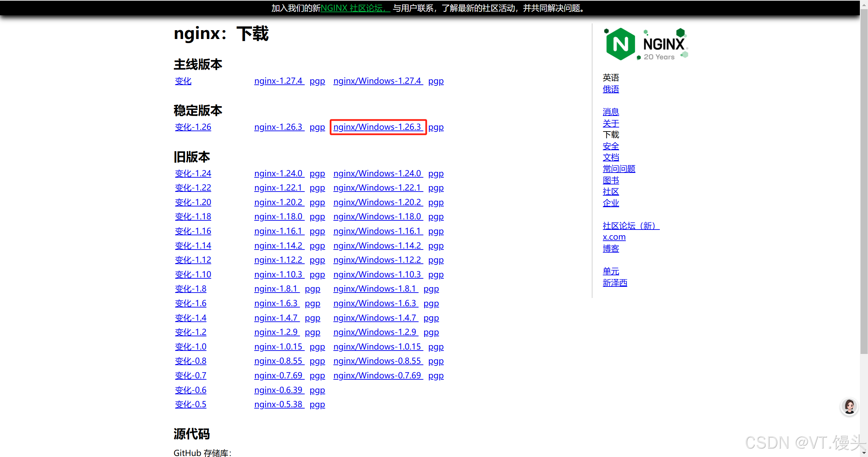Download nginx/Windows-1.22.1

pos(378,188)
